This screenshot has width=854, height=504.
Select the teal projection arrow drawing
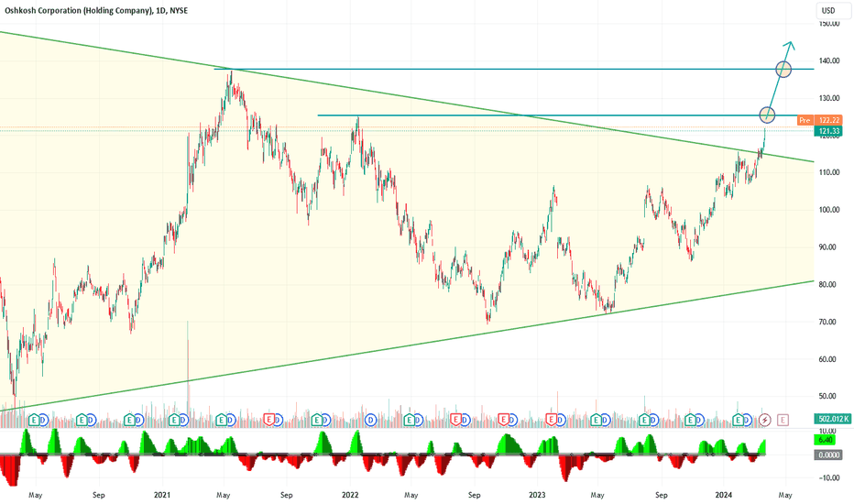(780, 79)
